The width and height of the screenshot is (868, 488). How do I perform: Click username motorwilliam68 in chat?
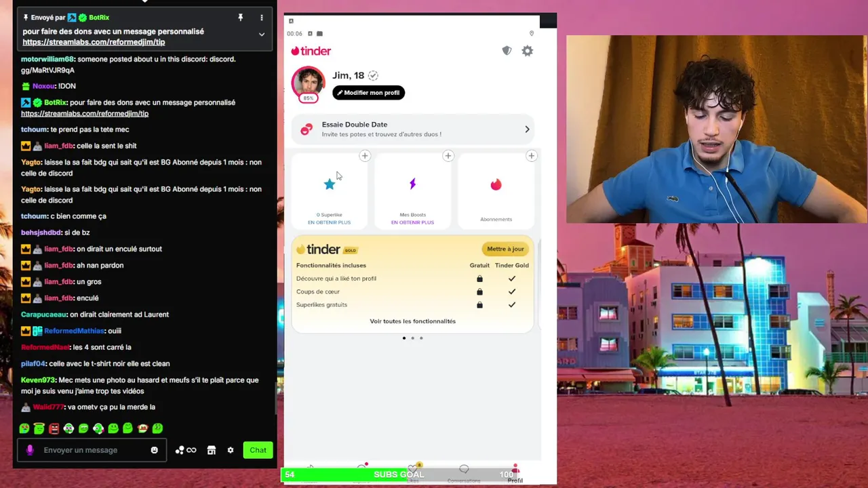click(x=47, y=59)
